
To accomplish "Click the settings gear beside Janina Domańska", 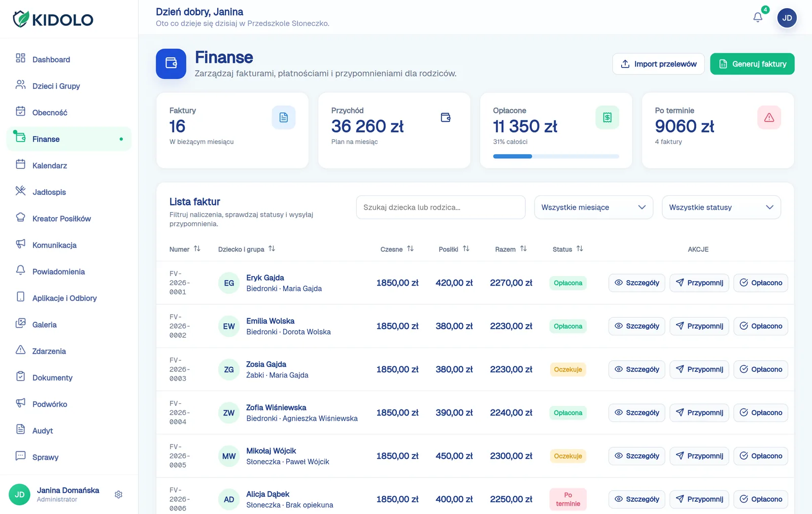I will (118, 494).
